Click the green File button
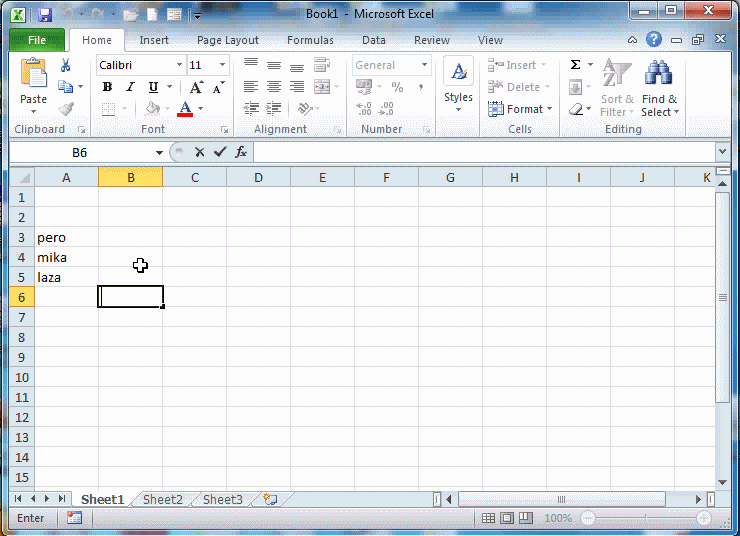This screenshot has height=536, width=740. click(37, 40)
